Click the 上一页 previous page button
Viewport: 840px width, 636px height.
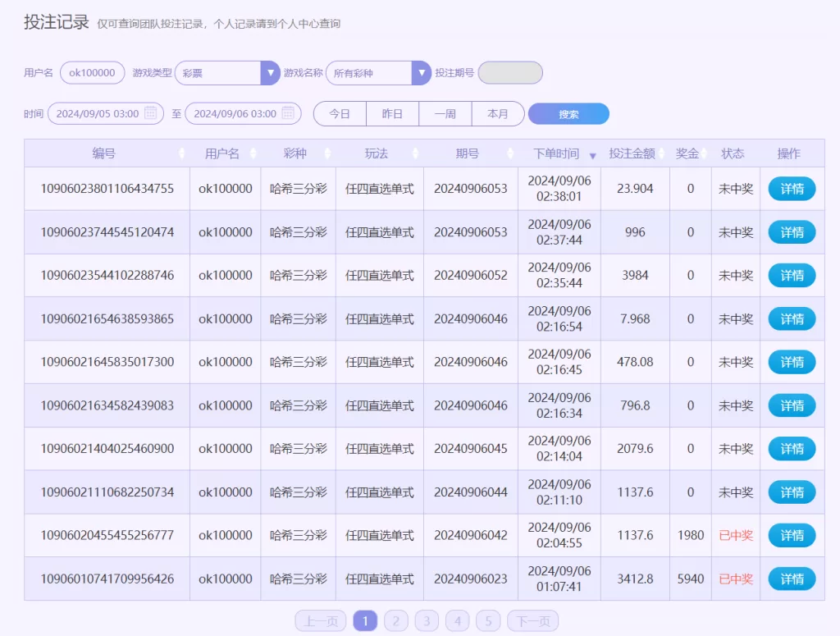321,621
